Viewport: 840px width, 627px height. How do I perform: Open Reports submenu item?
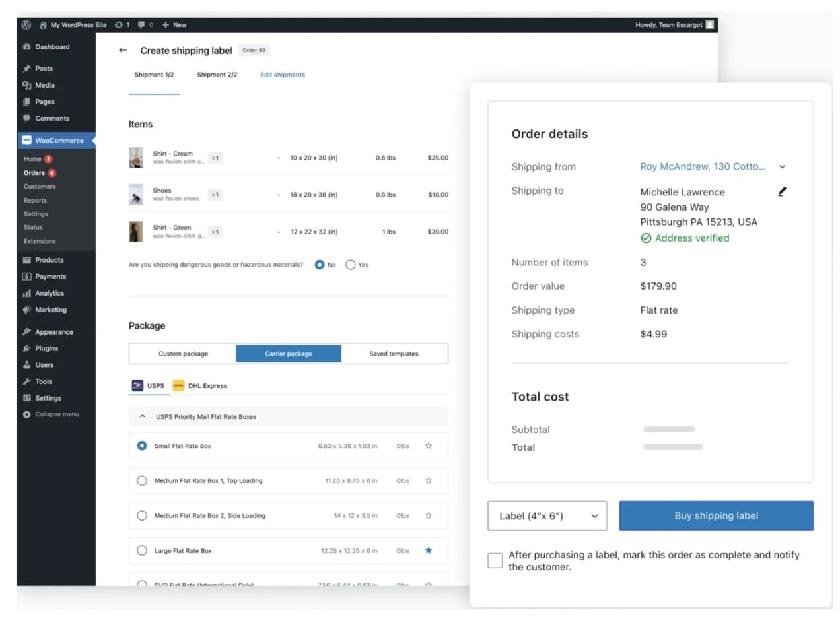35,201
